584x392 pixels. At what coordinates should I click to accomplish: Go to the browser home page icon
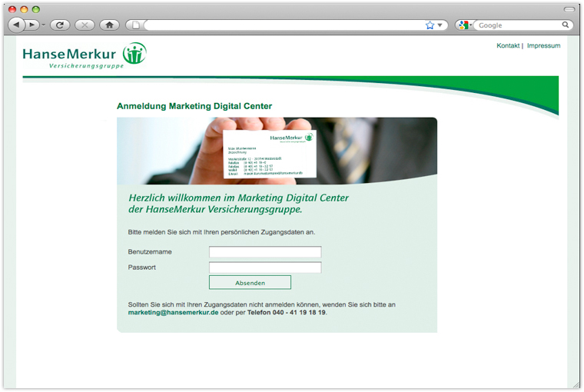[109, 25]
